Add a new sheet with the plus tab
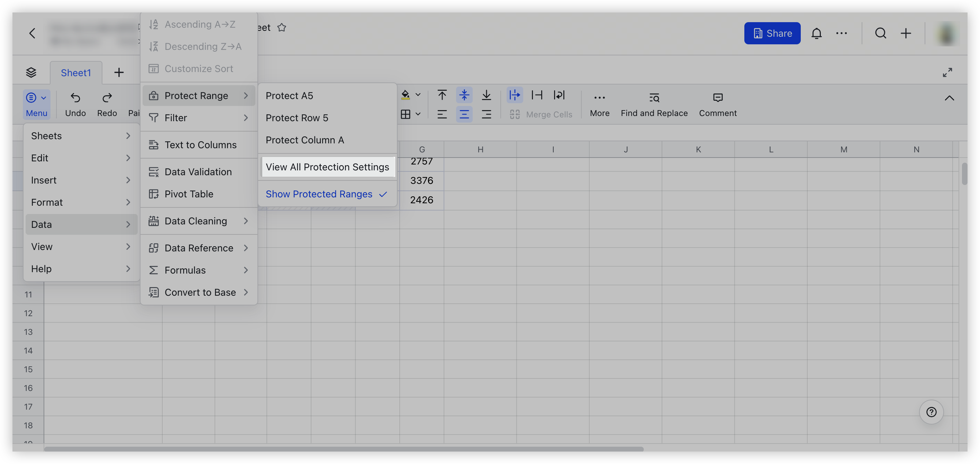 coord(119,72)
